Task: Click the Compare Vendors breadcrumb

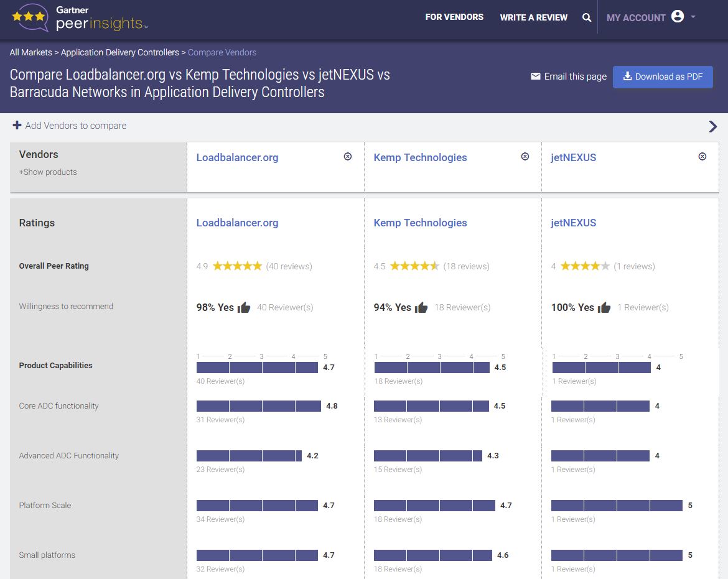Action: coord(222,52)
